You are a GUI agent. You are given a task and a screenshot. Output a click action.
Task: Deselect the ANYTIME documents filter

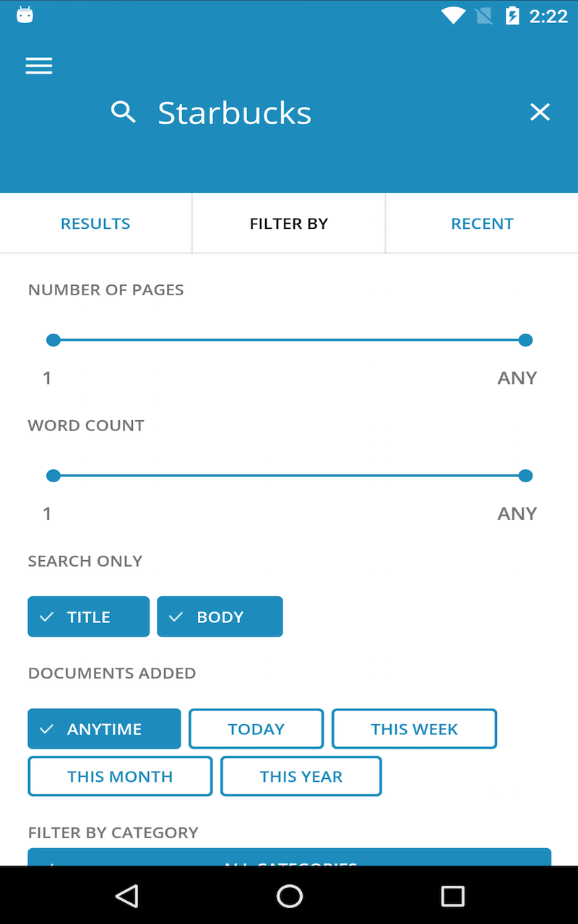click(104, 728)
